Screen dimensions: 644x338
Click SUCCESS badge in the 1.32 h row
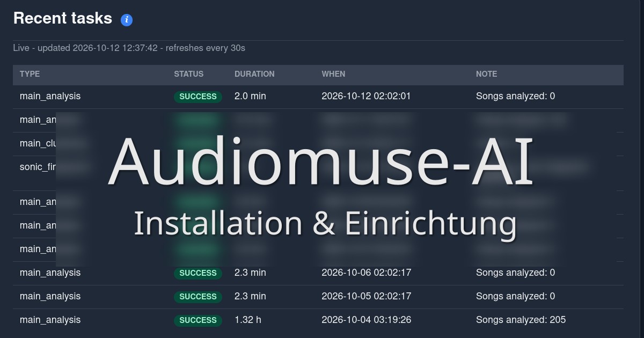(x=198, y=320)
